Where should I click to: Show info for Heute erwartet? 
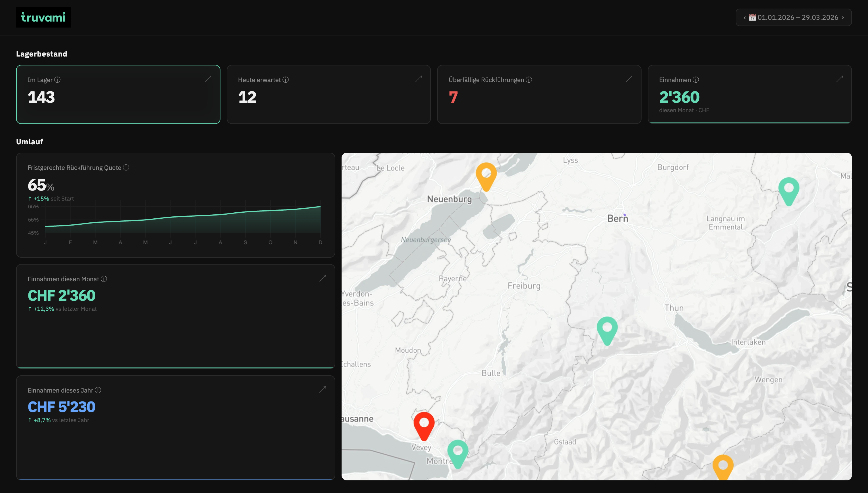pos(286,80)
